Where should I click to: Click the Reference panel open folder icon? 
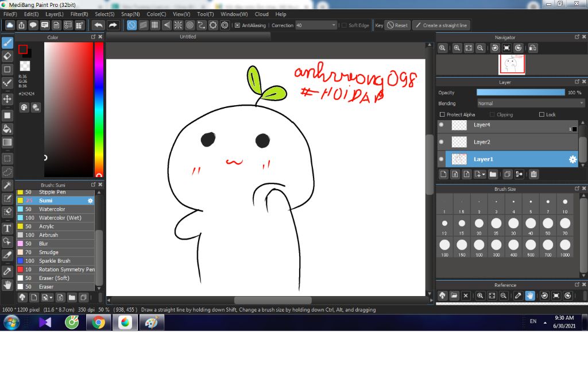click(454, 295)
